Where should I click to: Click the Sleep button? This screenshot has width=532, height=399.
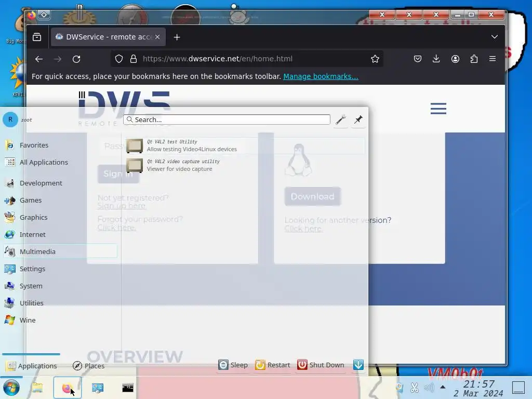click(x=233, y=365)
